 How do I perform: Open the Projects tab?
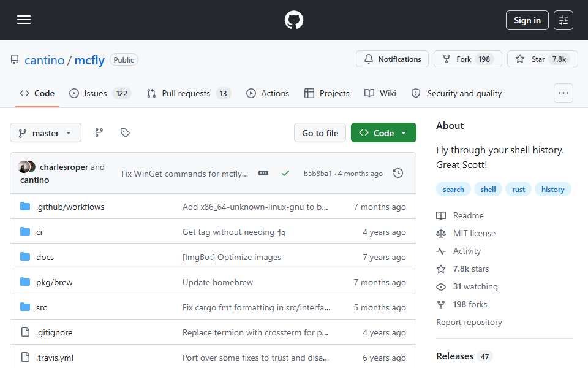point(326,93)
